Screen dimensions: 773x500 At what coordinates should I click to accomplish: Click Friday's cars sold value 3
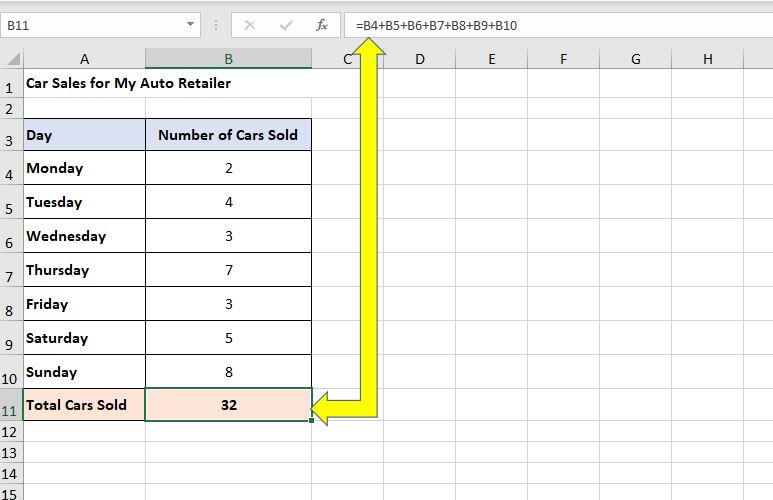[x=228, y=304]
